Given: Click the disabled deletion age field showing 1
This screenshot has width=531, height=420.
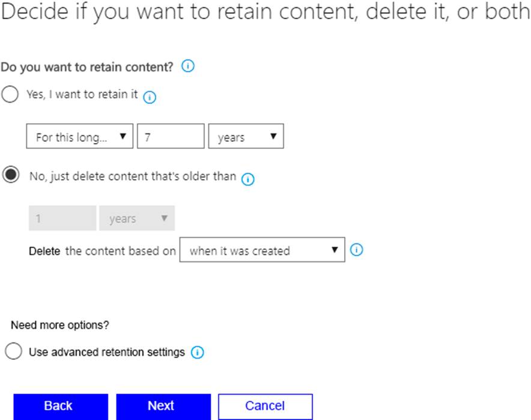Looking at the screenshot, I should point(62,219).
